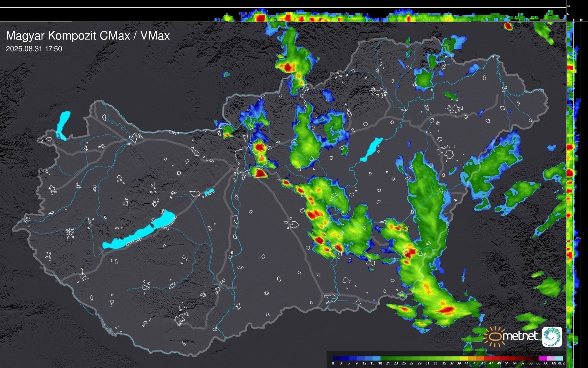Click small Lake Velence near the map center

pos(209,192)
